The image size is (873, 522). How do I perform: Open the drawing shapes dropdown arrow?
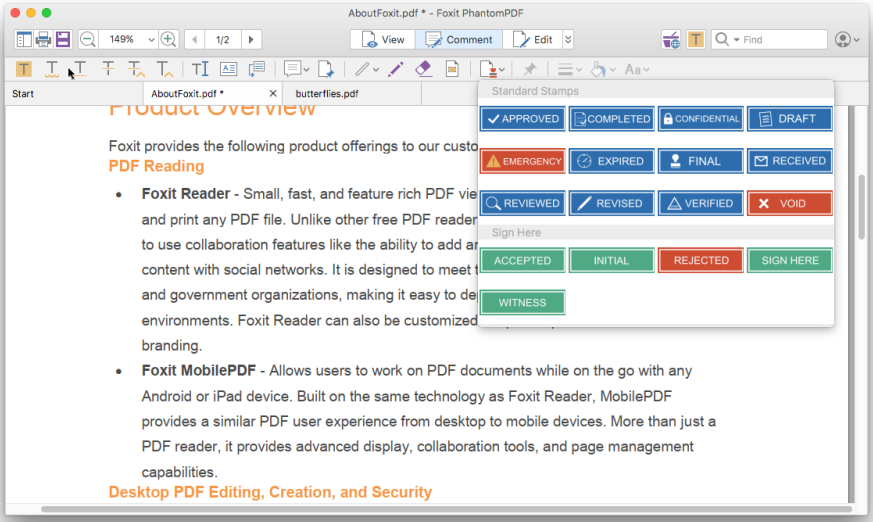(x=376, y=70)
